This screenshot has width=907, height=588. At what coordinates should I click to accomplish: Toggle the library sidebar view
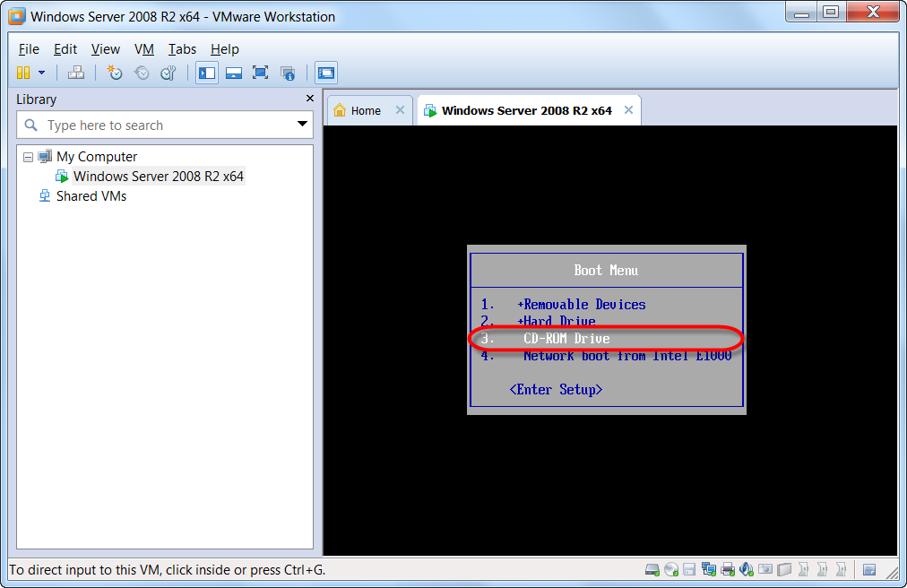[x=207, y=73]
